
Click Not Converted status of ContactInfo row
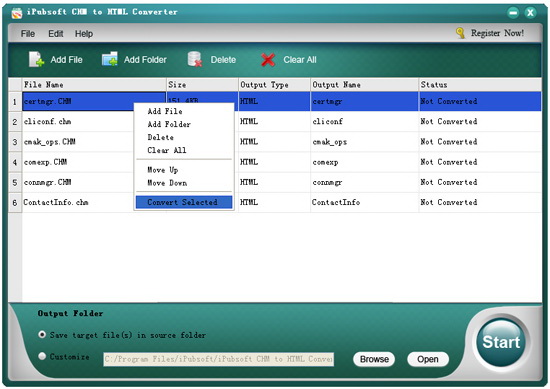480,202
